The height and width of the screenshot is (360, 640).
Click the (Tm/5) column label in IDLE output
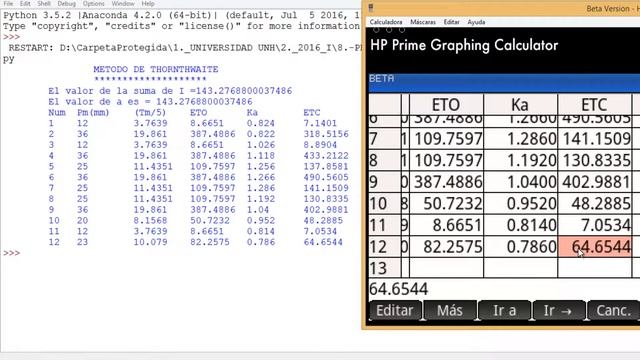pyautogui.click(x=150, y=112)
